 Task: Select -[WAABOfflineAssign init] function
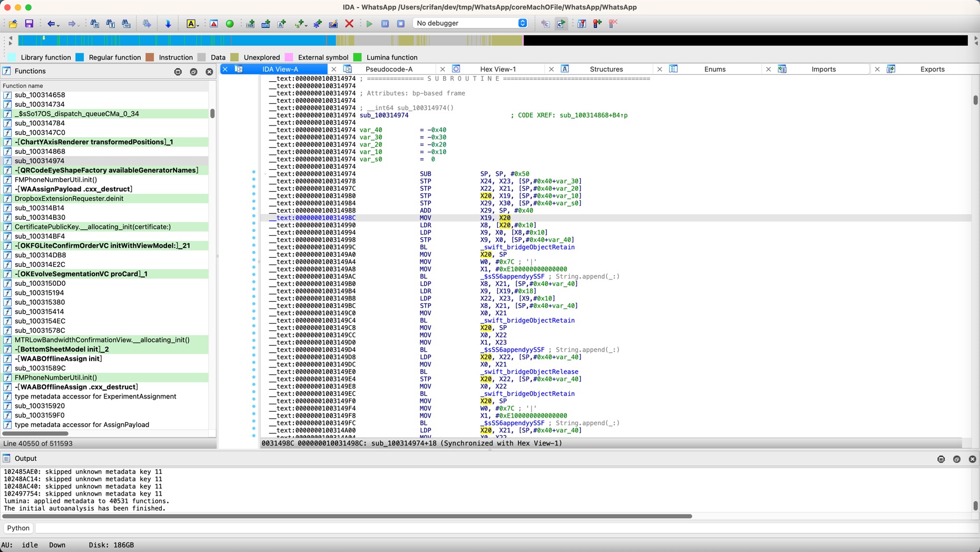pyautogui.click(x=105, y=359)
